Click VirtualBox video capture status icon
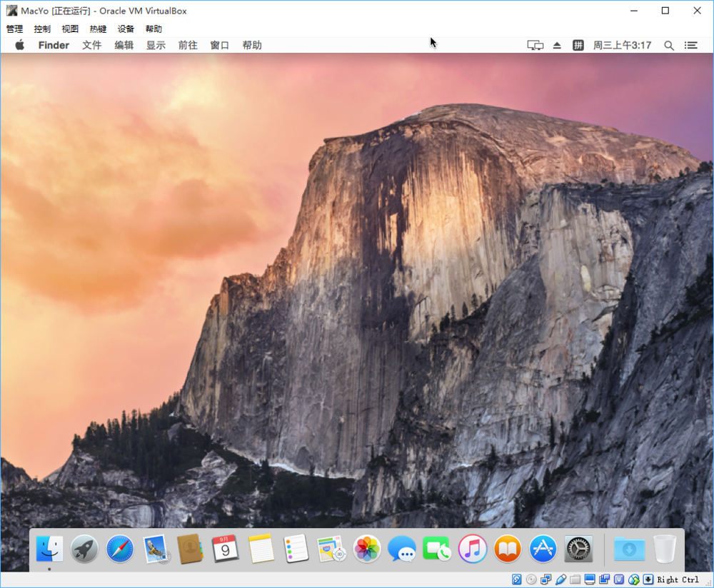This screenshot has height=588, width=714. point(604,579)
